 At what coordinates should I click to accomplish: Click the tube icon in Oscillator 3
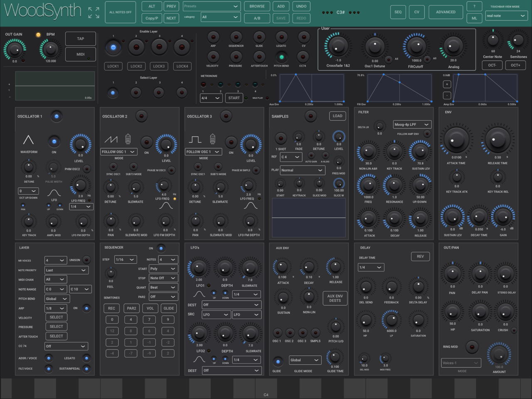point(213,139)
